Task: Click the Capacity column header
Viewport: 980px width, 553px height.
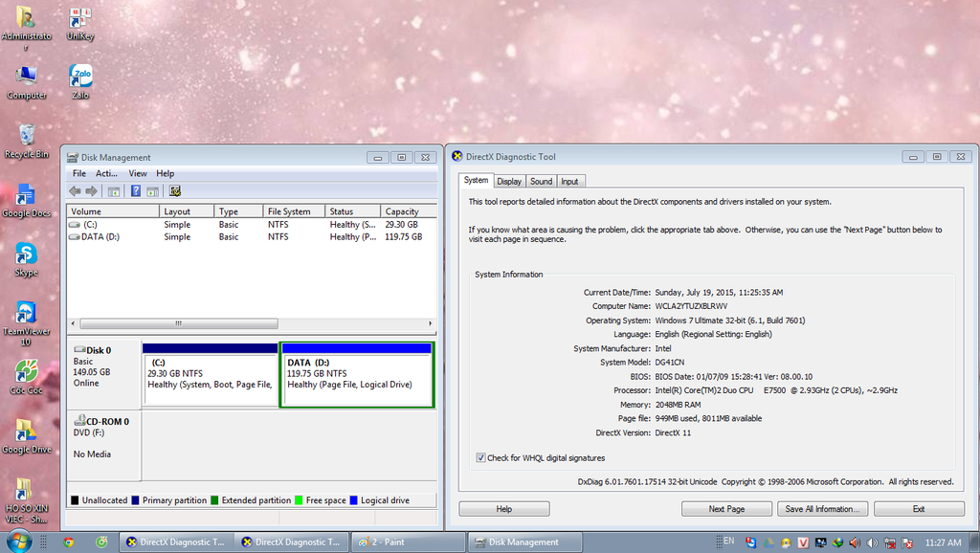Action: pyautogui.click(x=402, y=211)
